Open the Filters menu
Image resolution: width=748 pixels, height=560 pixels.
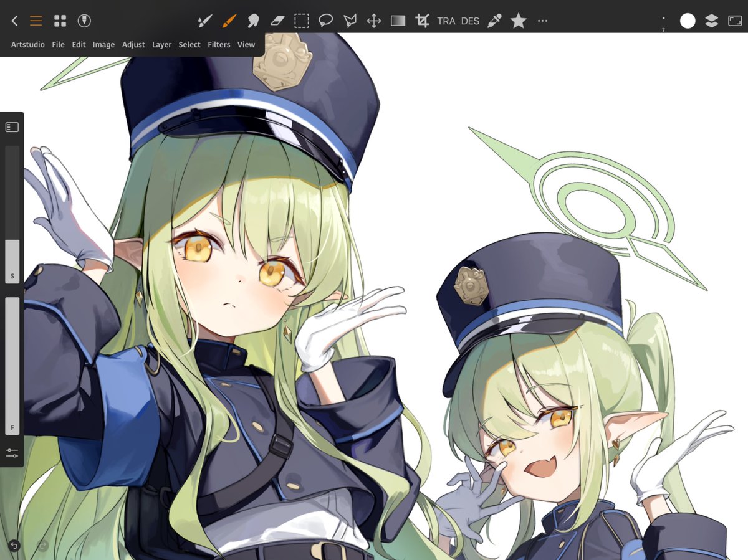pyautogui.click(x=219, y=45)
